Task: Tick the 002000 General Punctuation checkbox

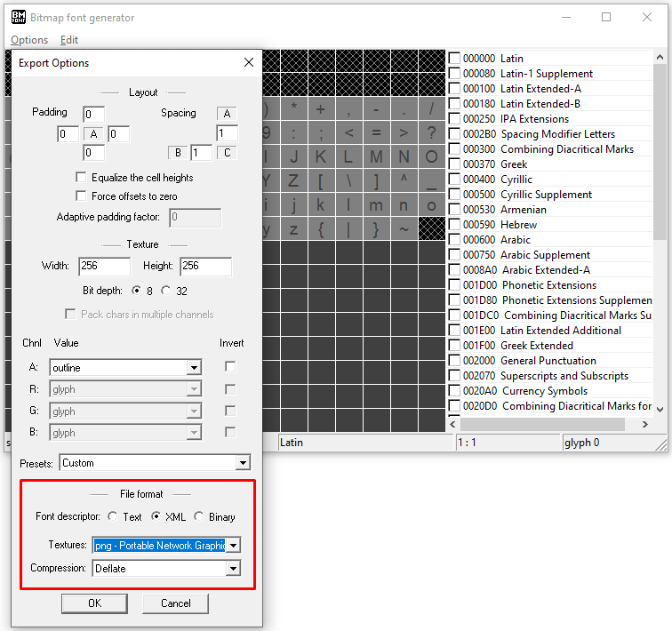Action: pos(454,360)
